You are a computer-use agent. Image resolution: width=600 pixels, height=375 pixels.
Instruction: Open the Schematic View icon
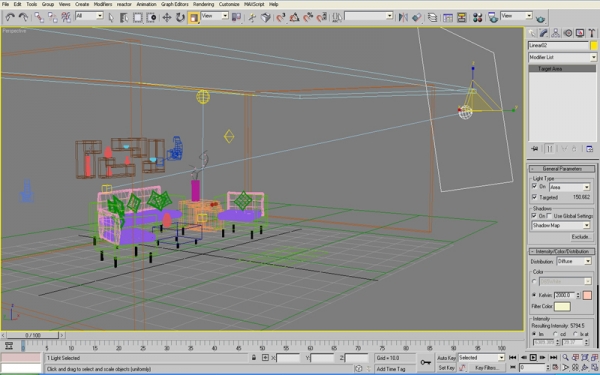462,17
